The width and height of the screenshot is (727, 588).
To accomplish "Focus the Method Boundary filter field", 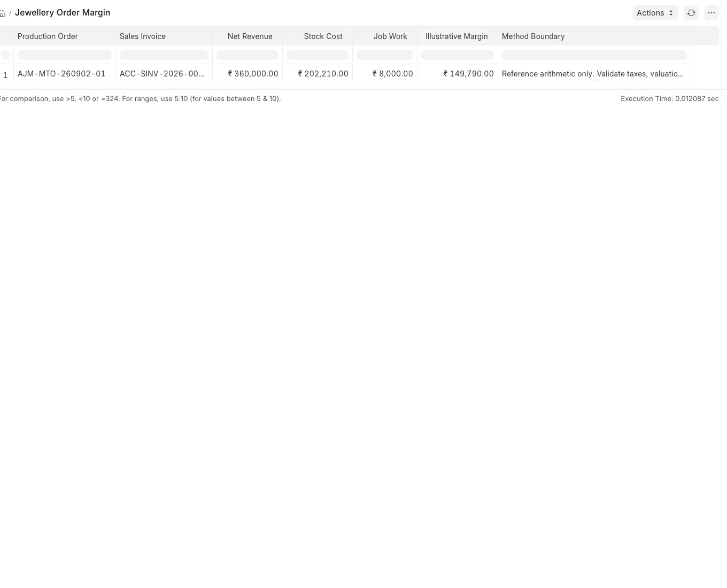I will [x=594, y=55].
